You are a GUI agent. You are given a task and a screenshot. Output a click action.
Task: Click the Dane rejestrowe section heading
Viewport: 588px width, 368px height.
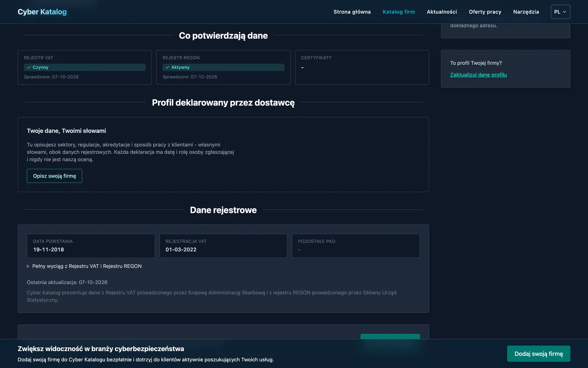coord(223,210)
